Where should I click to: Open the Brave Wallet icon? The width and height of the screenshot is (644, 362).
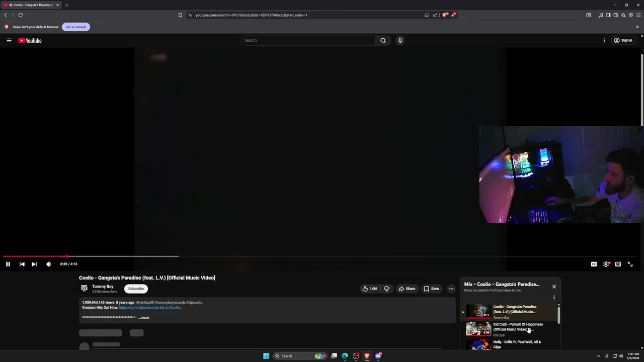click(x=615, y=15)
